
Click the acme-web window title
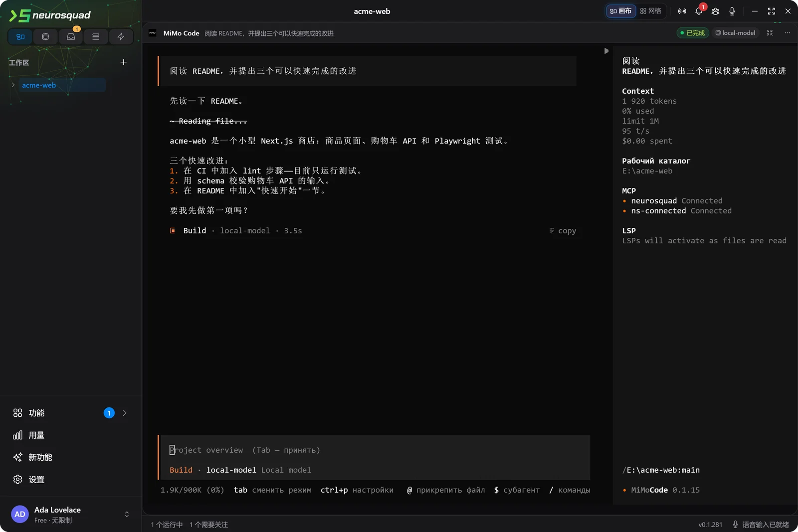[372, 11]
